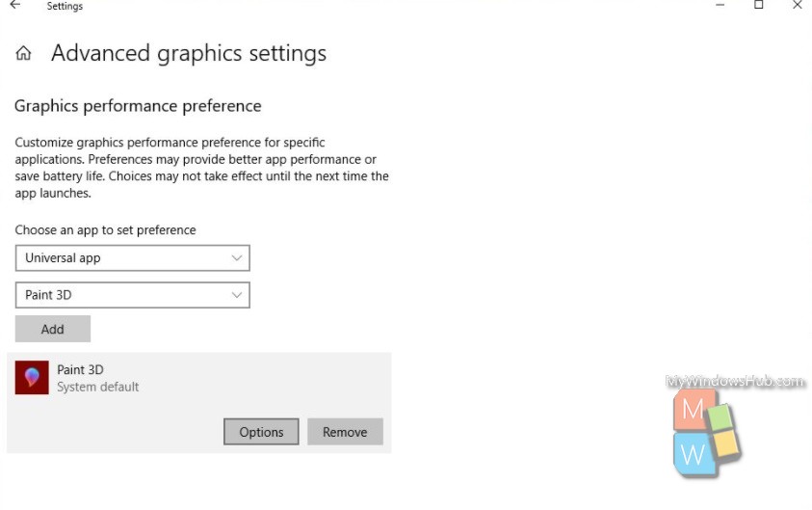The image size is (812, 510).
Task: Maximize the Settings window
Action: 759,5
